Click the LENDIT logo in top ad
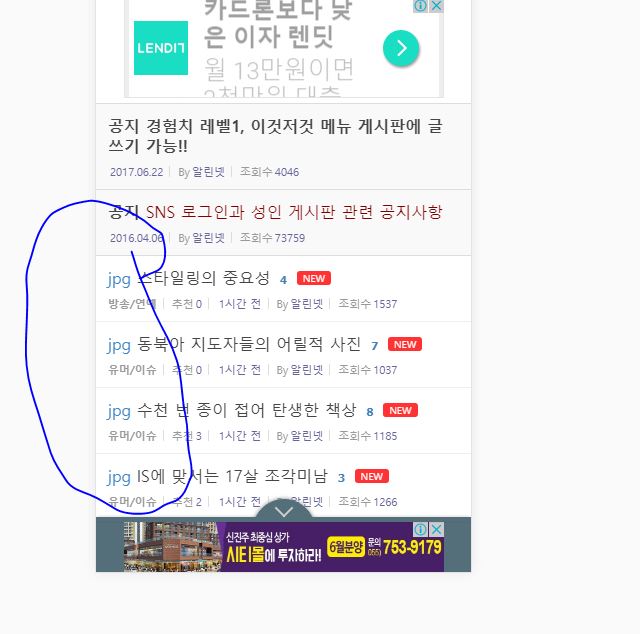This screenshot has height=634, width=640. pos(161,48)
